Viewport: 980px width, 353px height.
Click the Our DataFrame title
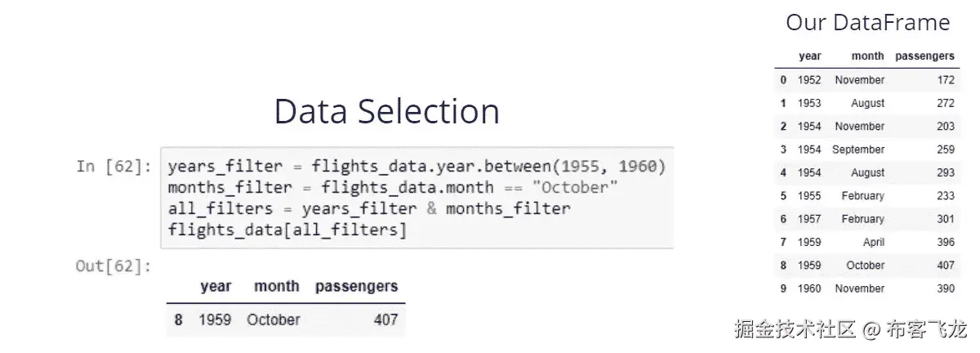click(867, 22)
